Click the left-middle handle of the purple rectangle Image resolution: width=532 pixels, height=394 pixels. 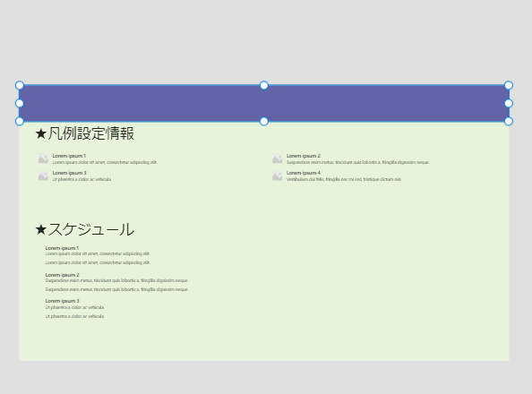click(20, 103)
